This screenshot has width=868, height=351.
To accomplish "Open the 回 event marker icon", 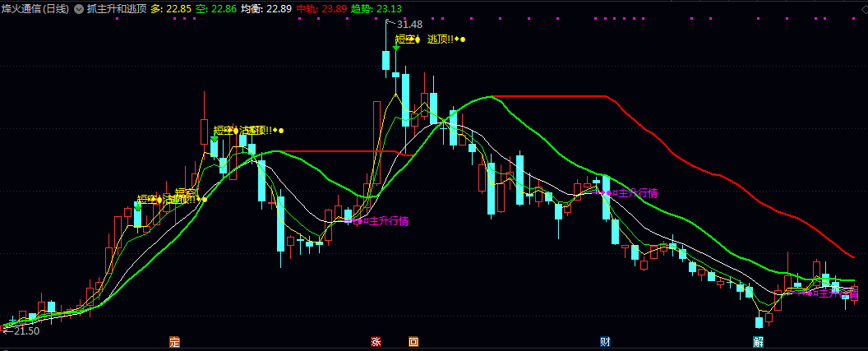I will (413, 342).
